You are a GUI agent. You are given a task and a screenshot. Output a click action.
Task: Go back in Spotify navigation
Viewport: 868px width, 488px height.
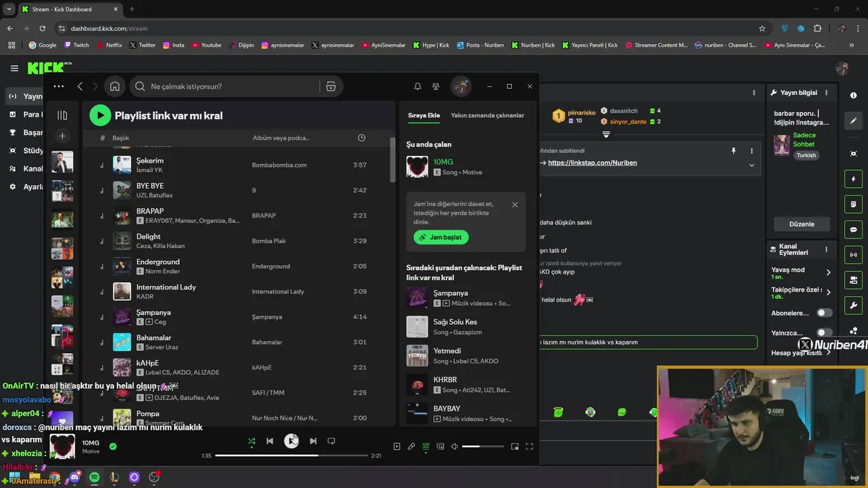80,86
